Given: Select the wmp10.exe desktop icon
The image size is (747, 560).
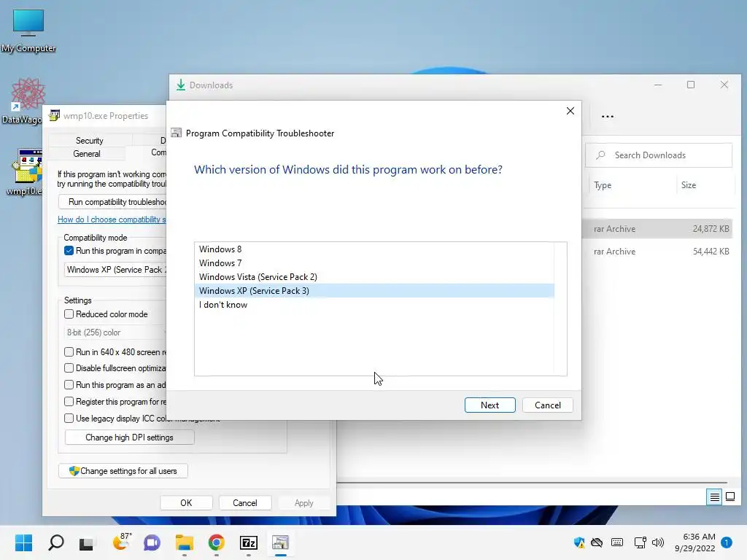Looking at the screenshot, I should (25, 171).
